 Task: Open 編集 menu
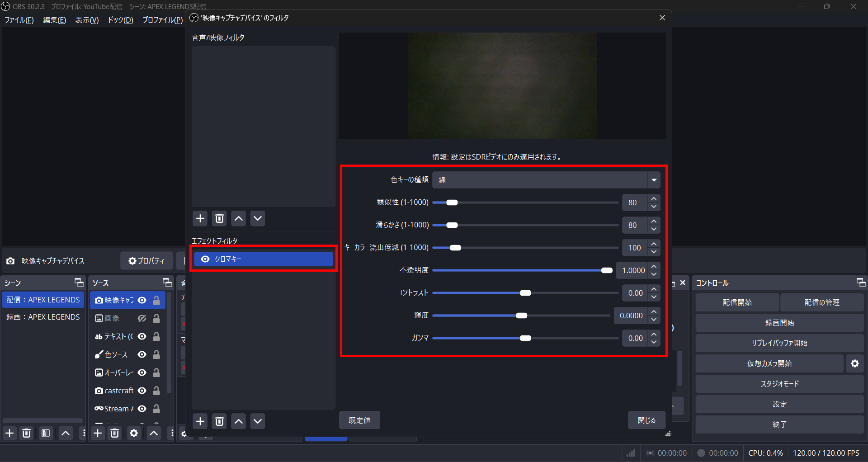(54, 20)
